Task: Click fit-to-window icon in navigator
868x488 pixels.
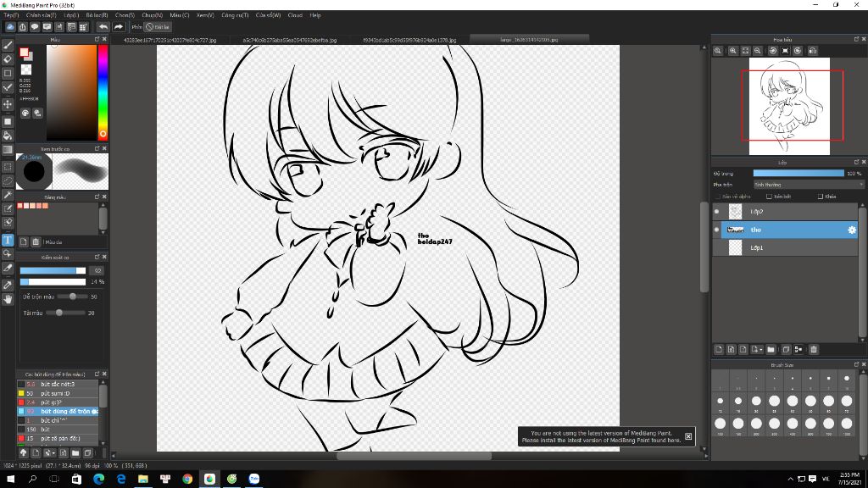Action: pyautogui.click(x=745, y=50)
